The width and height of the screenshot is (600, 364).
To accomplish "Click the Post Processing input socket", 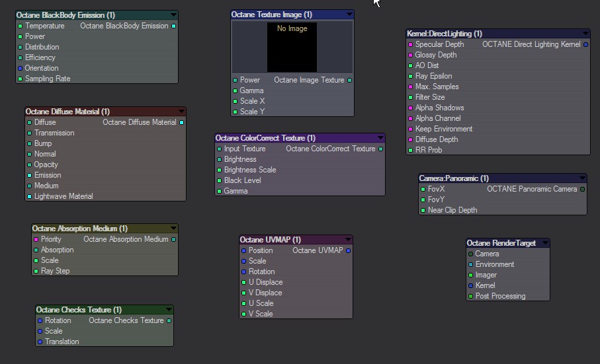I will click(x=470, y=297).
